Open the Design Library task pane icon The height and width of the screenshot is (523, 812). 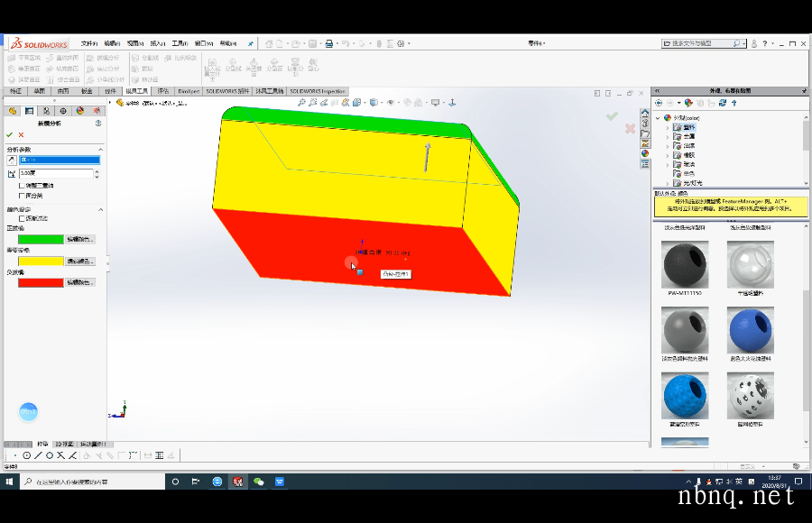(645, 123)
